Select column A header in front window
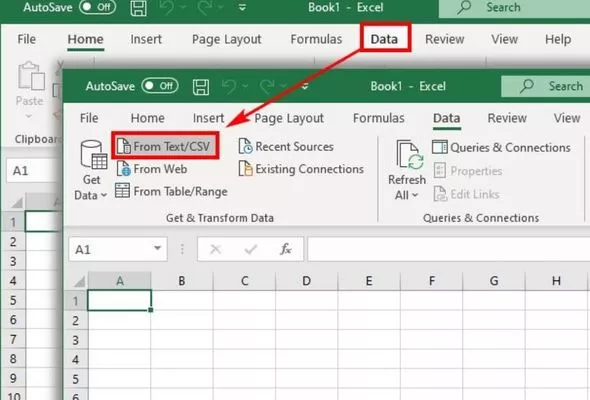 point(120,281)
